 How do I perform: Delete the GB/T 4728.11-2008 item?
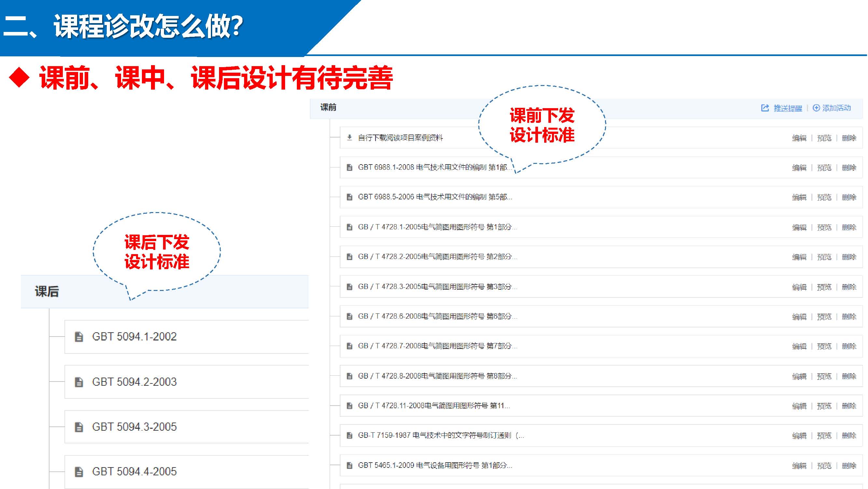(849, 406)
